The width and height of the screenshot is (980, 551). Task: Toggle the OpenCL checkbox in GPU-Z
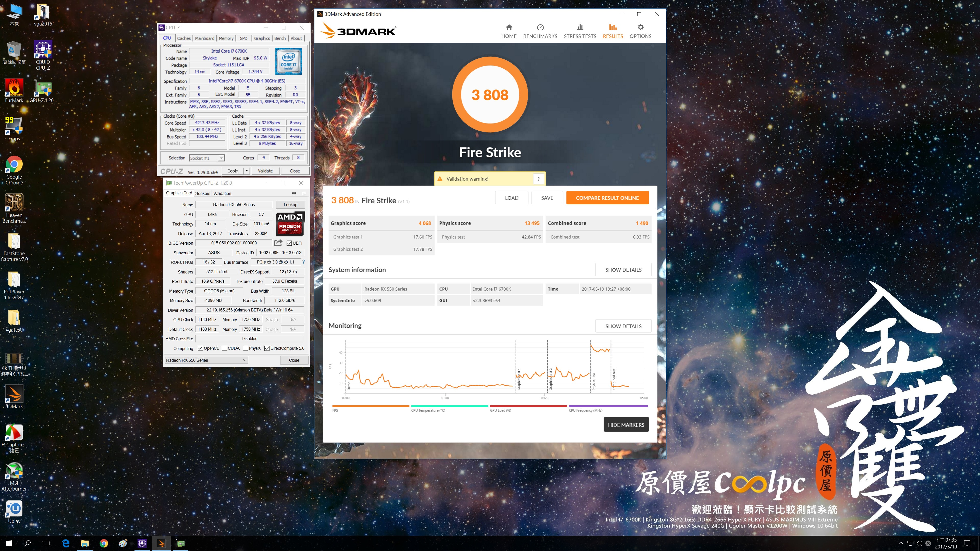(x=200, y=348)
